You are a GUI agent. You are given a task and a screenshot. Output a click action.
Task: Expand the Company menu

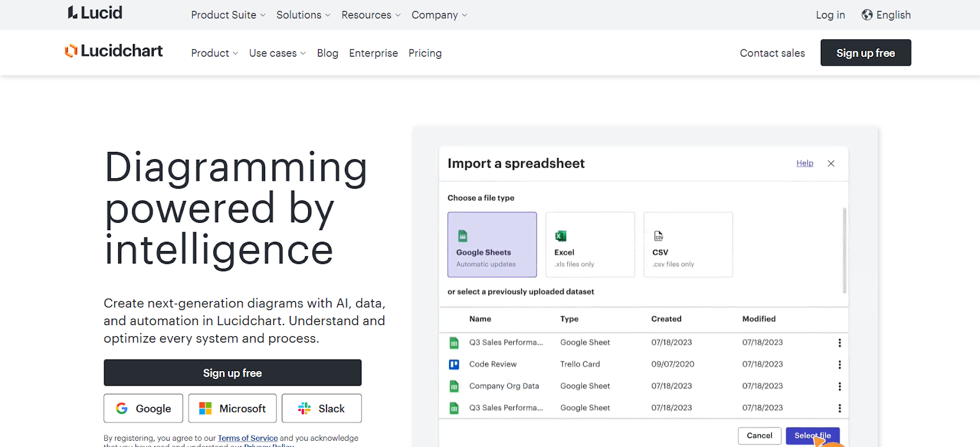coord(439,15)
